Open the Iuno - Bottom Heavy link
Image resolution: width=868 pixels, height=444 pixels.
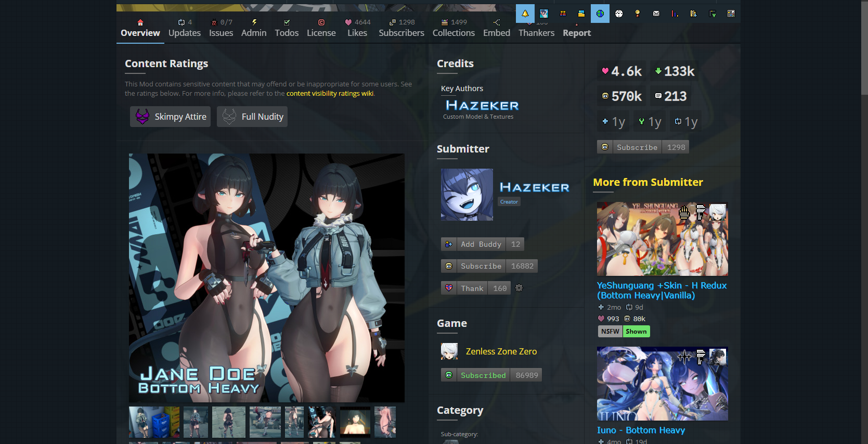641,430
